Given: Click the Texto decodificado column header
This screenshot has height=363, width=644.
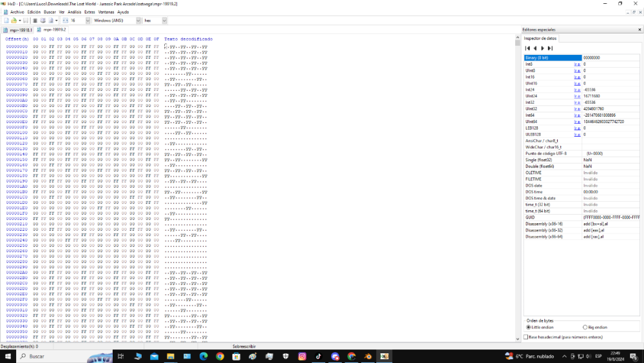Looking at the screenshot, I should (189, 39).
